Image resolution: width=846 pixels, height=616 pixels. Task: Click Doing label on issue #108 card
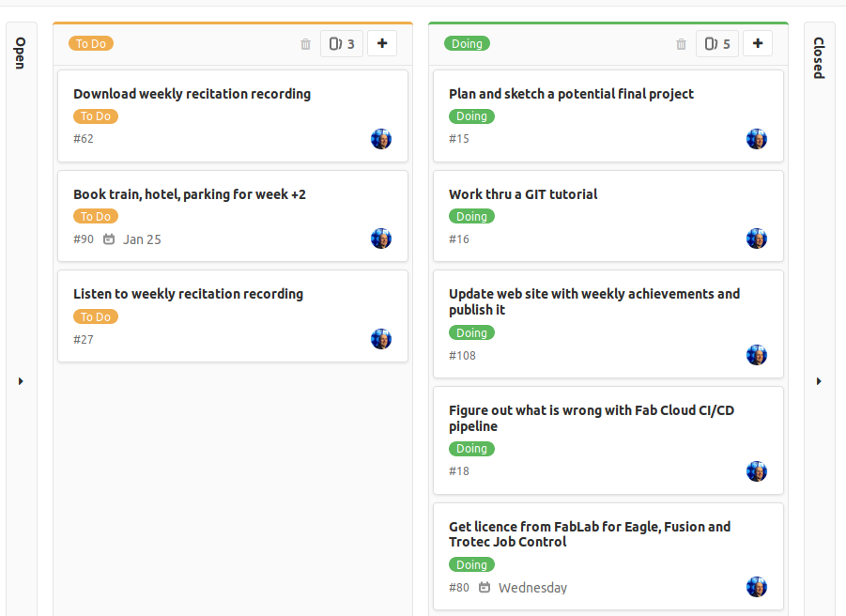[x=471, y=333]
